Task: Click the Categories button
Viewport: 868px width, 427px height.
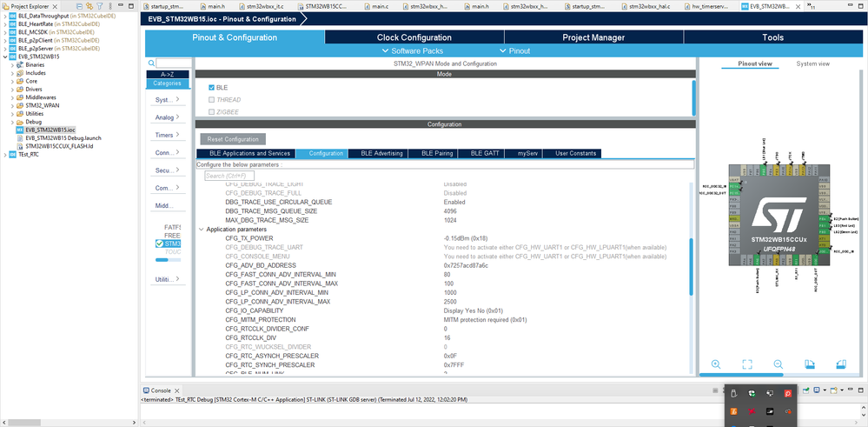Action: pos(168,83)
